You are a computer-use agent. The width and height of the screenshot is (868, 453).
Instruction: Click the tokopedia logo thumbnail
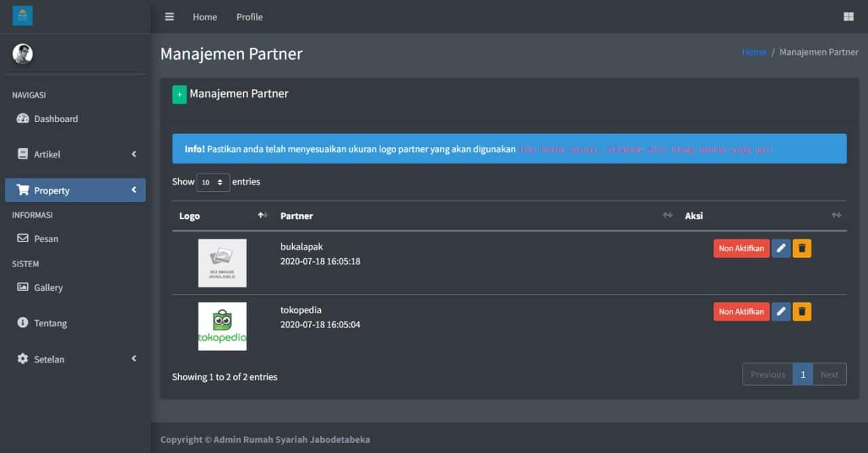222,326
